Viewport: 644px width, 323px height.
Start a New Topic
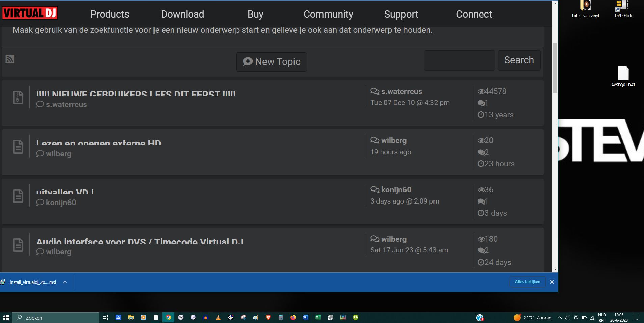click(272, 62)
